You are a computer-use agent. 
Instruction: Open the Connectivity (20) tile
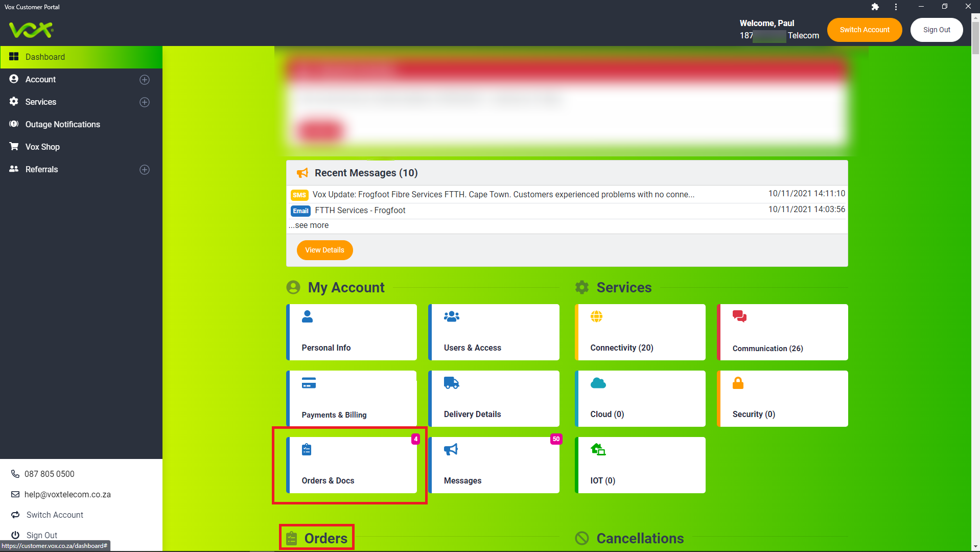(640, 332)
